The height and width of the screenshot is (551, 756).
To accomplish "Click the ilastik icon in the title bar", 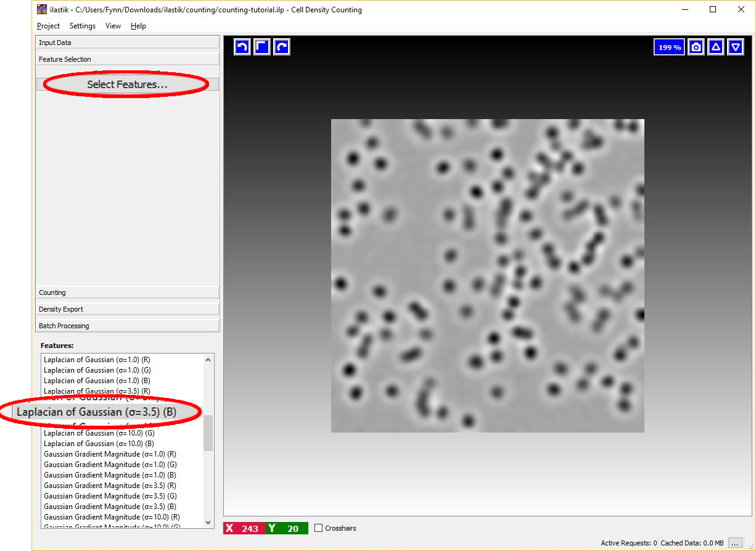I will (42, 10).
